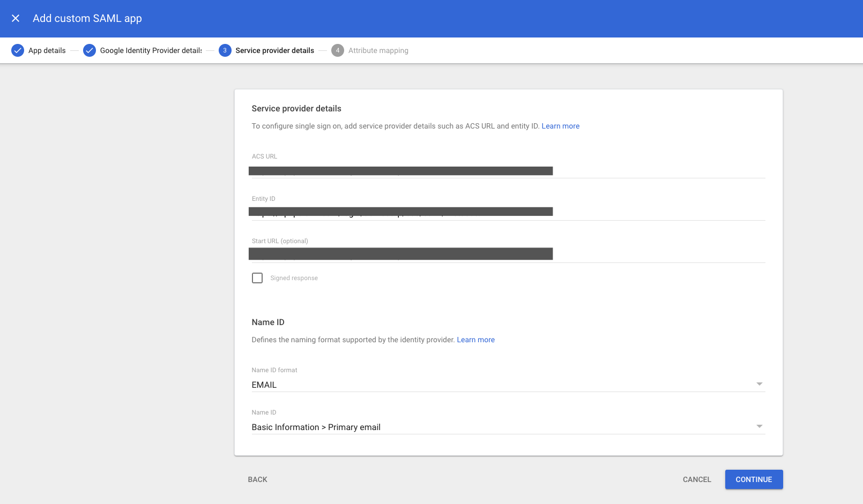Go to Google Identity Provider details step
This screenshot has width=863, height=504.
tap(151, 50)
